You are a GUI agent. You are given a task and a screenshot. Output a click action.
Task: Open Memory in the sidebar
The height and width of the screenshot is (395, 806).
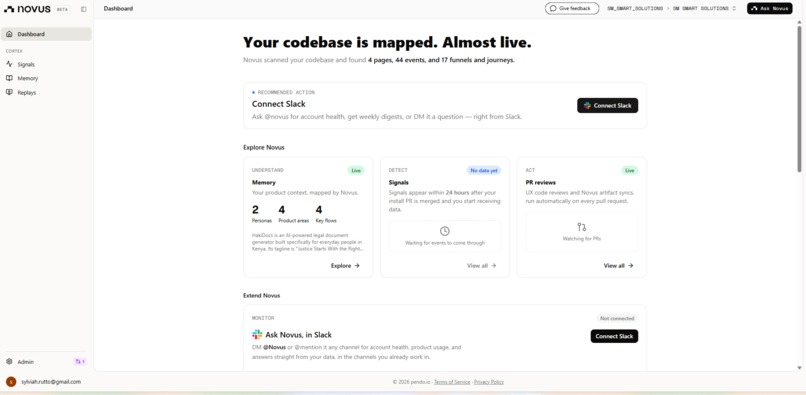(x=46, y=78)
